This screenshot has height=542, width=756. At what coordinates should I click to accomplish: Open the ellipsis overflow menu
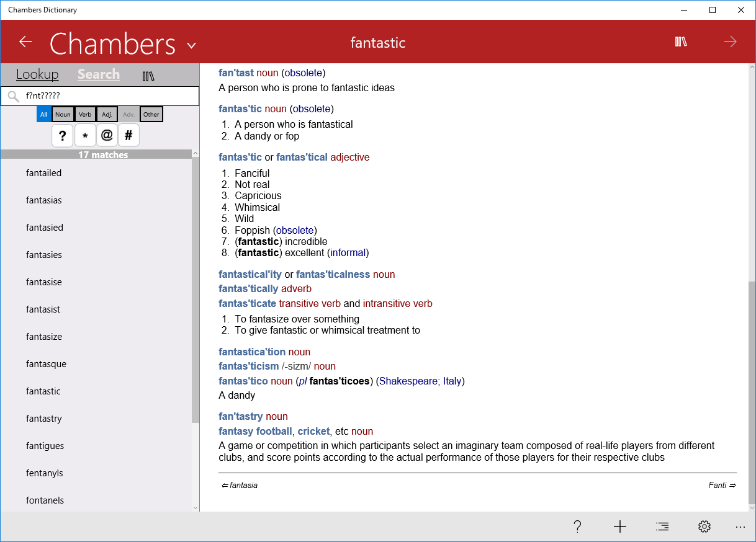tap(740, 526)
